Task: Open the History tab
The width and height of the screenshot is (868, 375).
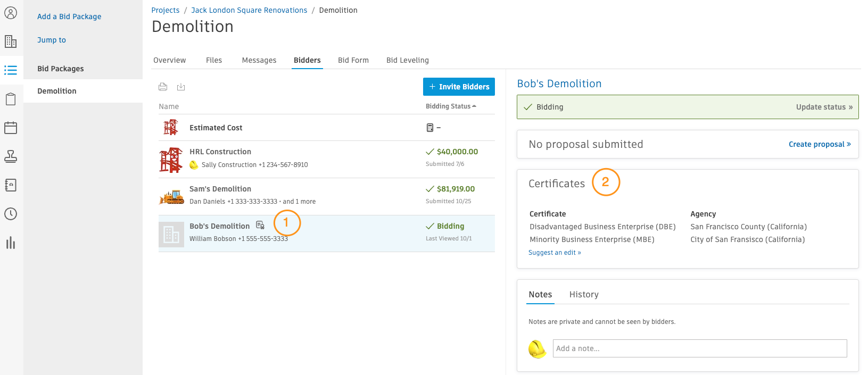Action: click(584, 294)
